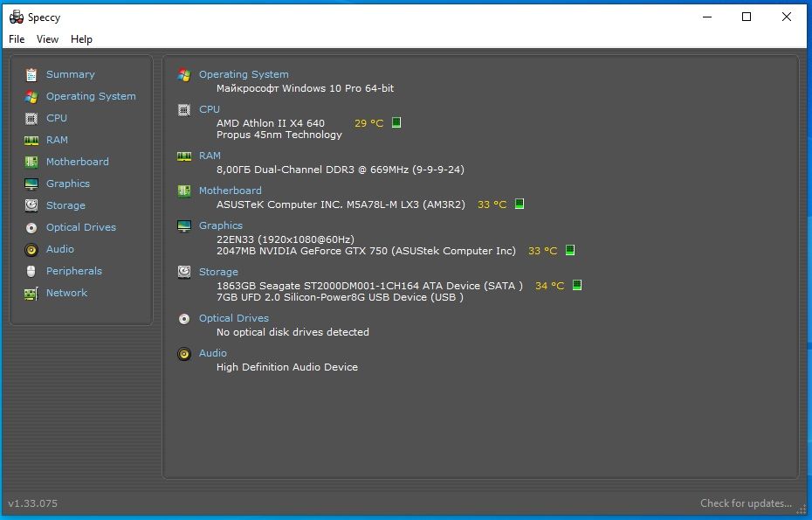Click the Graphics monitor icon in sidebar
This screenshot has width=812, height=520.
[31, 184]
